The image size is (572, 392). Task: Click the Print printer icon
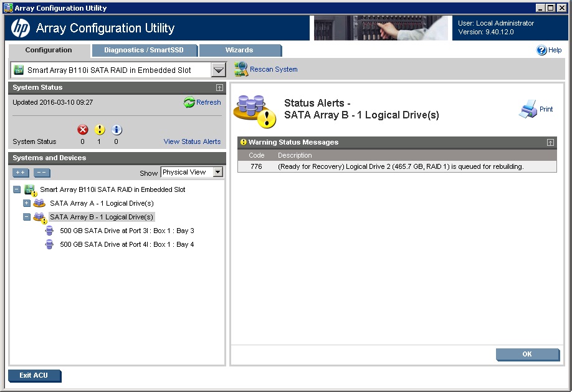point(528,109)
